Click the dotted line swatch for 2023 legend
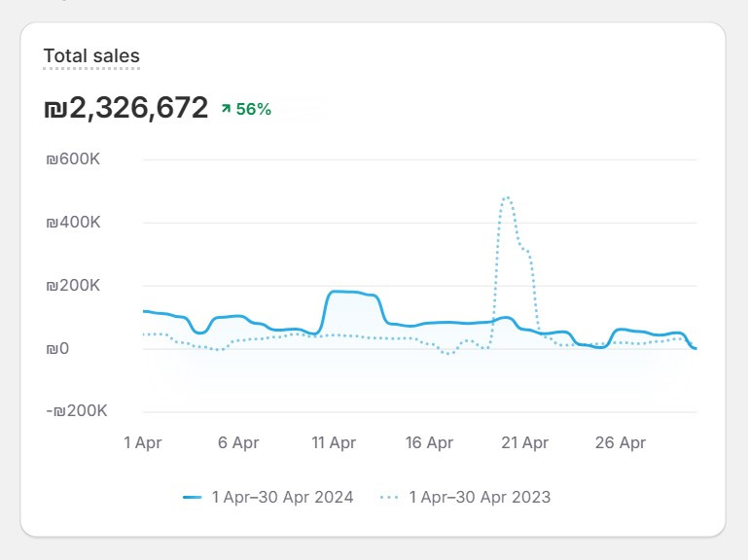 pos(389,497)
